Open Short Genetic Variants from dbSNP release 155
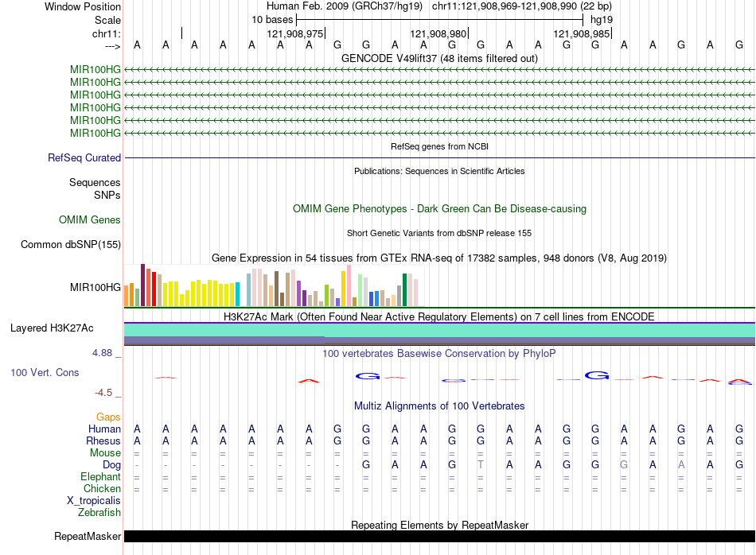Viewport: 756px width, 555px height. pos(439,233)
